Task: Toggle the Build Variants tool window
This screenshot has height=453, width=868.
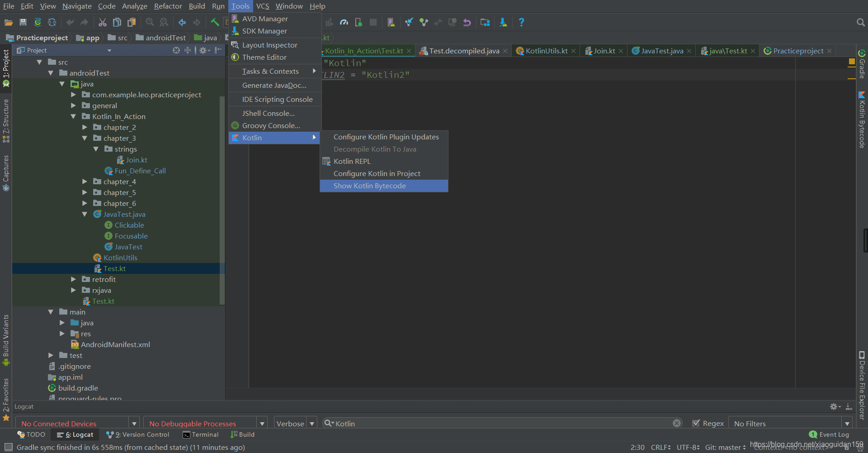Action: coord(6,340)
